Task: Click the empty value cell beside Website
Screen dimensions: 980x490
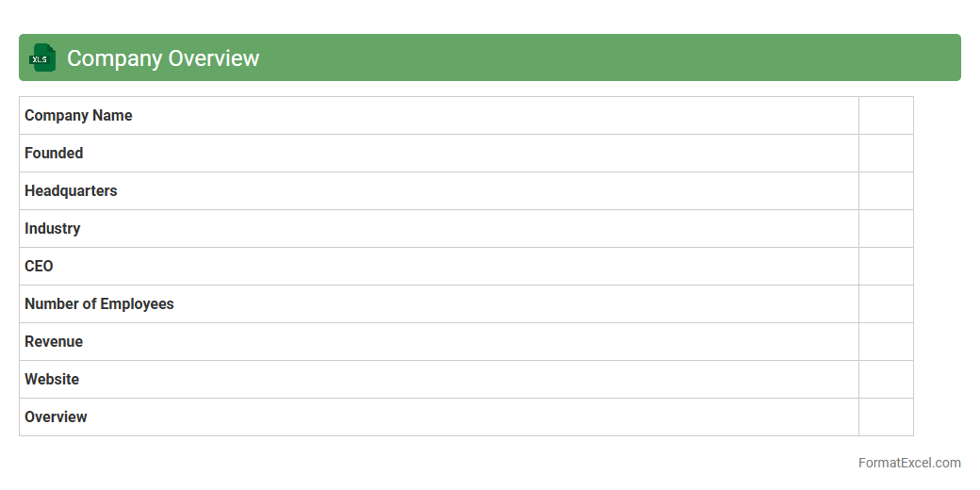Action: point(886,380)
